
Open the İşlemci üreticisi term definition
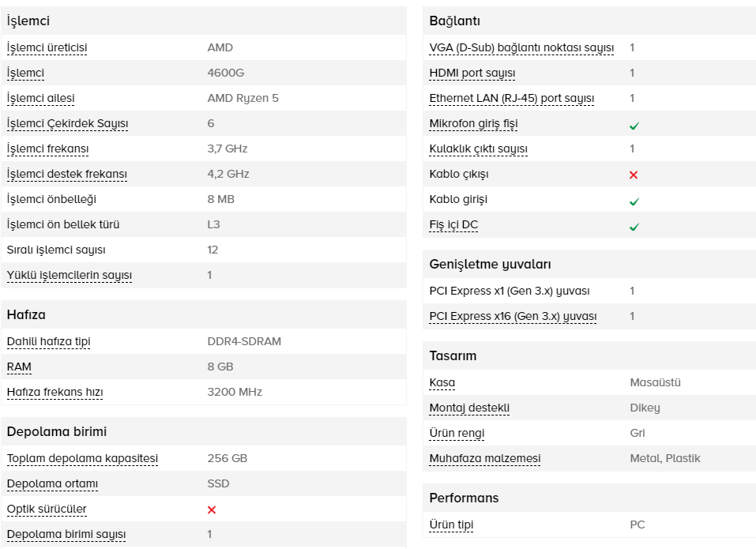(47, 47)
